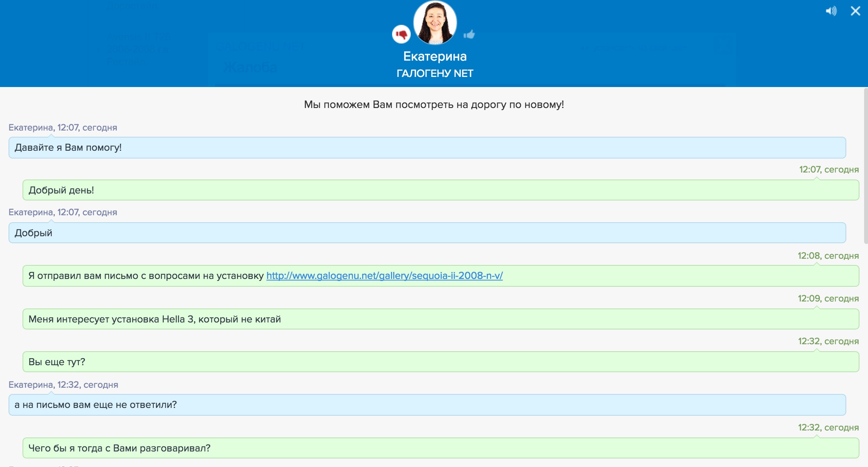Click the vertical chat scrollbar
Viewport: 868px width, 467px height.
click(865, 167)
